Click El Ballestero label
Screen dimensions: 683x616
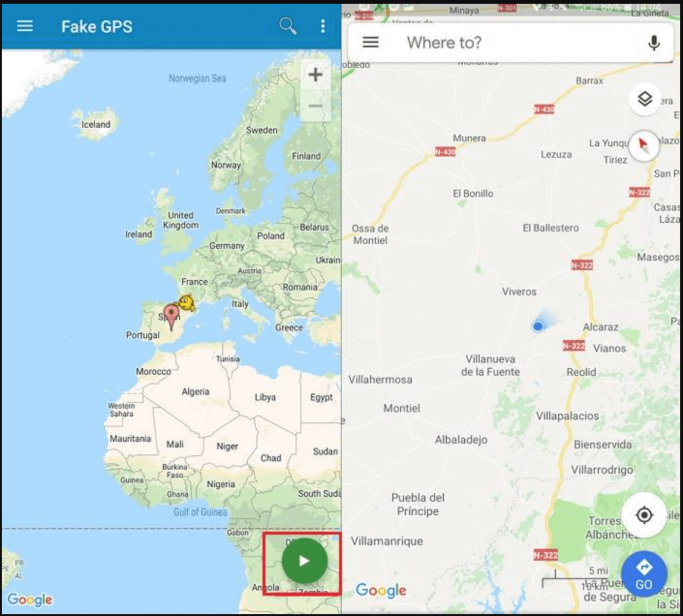(551, 227)
